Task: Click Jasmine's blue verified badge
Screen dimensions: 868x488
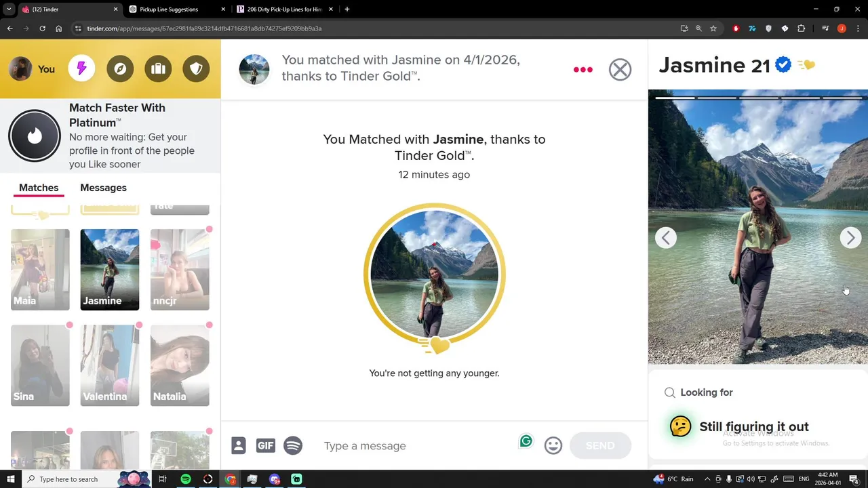Action: point(783,65)
